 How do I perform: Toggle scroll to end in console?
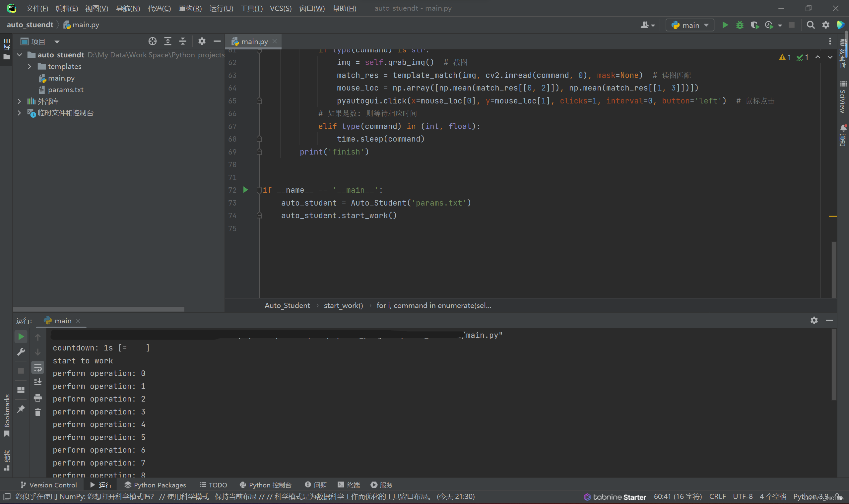click(x=38, y=382)
